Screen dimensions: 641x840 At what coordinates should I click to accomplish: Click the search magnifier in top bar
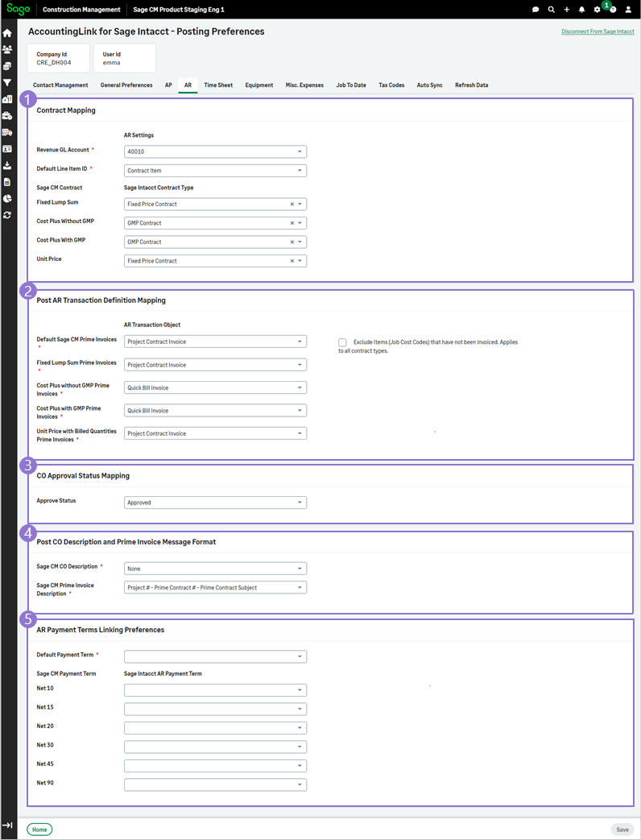tap(551, 10)
